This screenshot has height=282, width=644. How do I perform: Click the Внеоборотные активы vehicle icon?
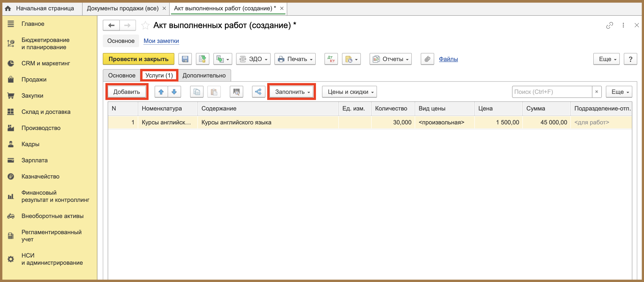(x=11, y=216)
